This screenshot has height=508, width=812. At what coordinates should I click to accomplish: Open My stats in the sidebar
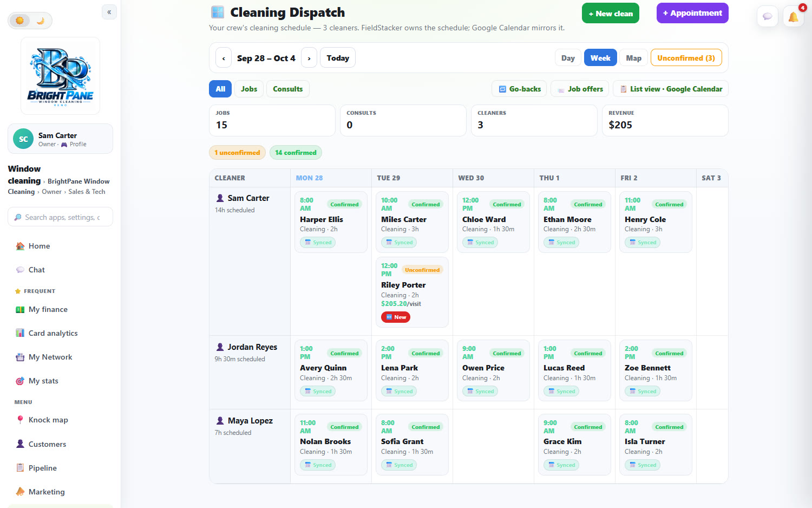60,381
